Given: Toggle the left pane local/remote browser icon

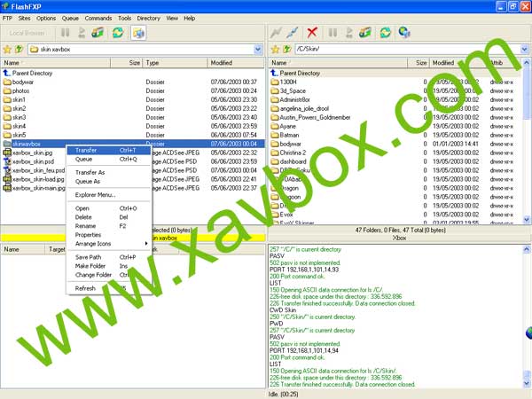Looking at the screenshot, I should click(138, 33).
